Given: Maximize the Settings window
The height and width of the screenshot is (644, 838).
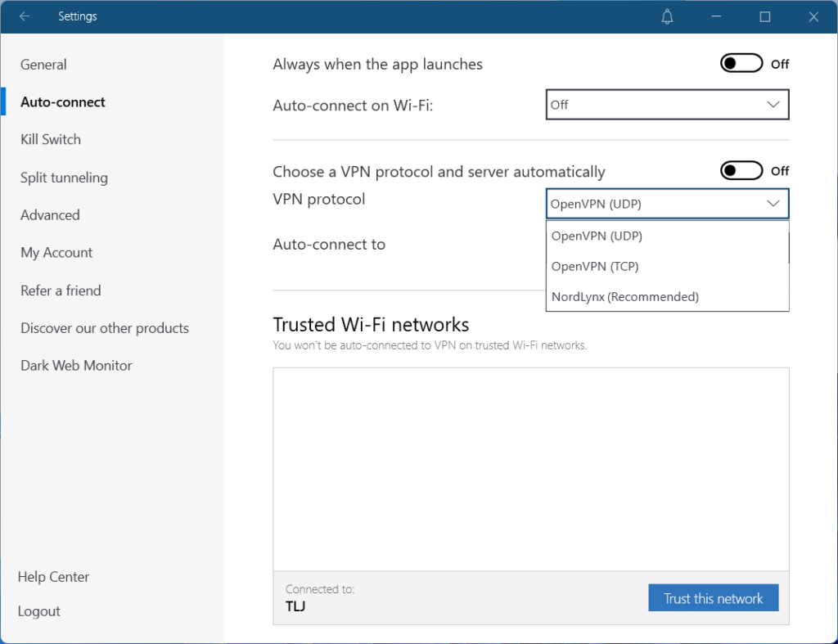Looking at the screenshot, I should [765, 16].
